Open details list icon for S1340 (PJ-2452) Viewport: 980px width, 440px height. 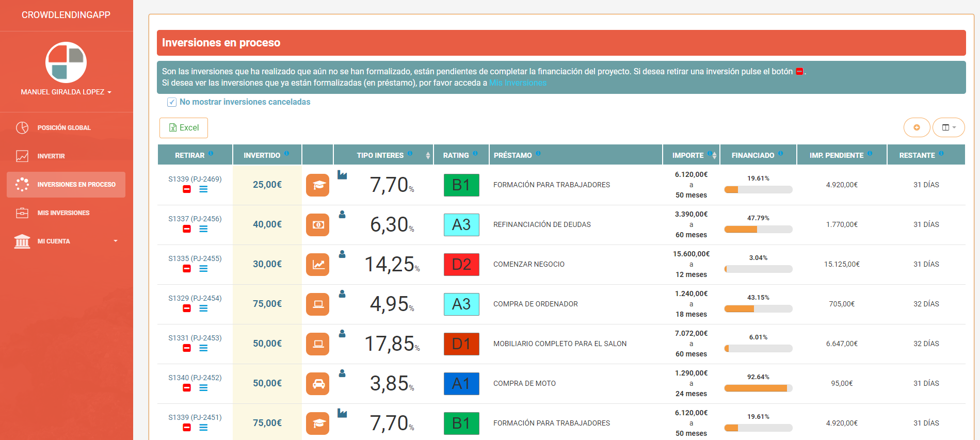point(203,388)
